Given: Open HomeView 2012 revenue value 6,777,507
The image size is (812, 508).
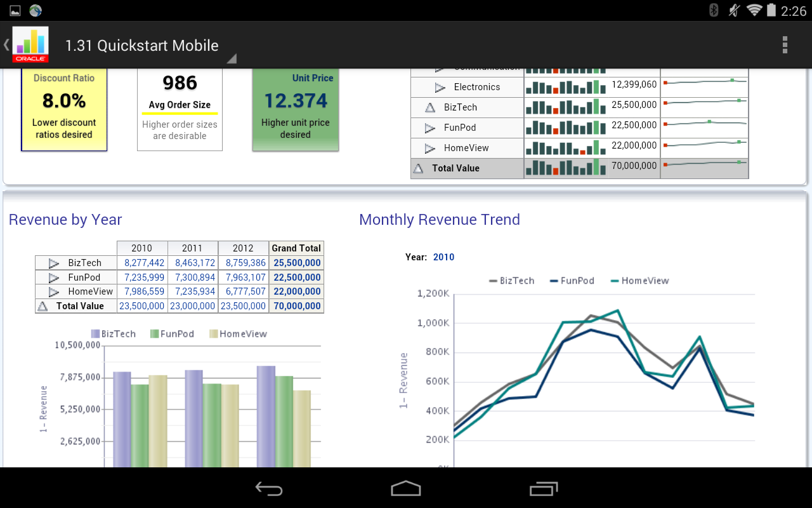Looking at the screenshot, I should click(246, 291).
